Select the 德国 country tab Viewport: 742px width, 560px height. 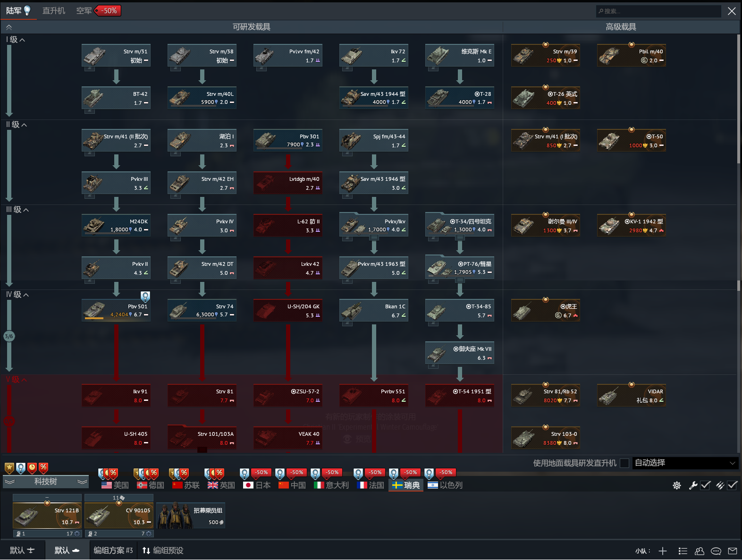[x=150, y=485]
